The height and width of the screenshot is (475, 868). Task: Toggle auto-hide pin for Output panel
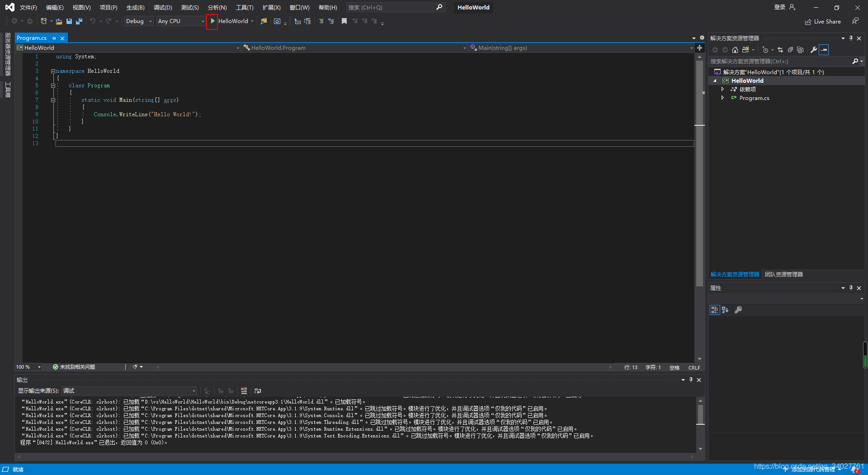[x=691, y=380]
